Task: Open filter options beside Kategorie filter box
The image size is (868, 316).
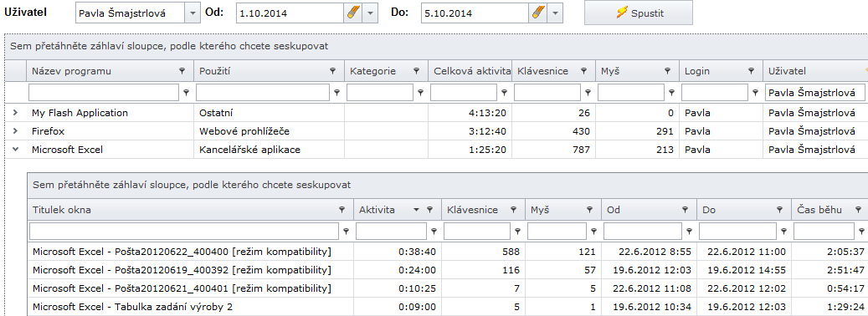Action: [x=420, y=93]
